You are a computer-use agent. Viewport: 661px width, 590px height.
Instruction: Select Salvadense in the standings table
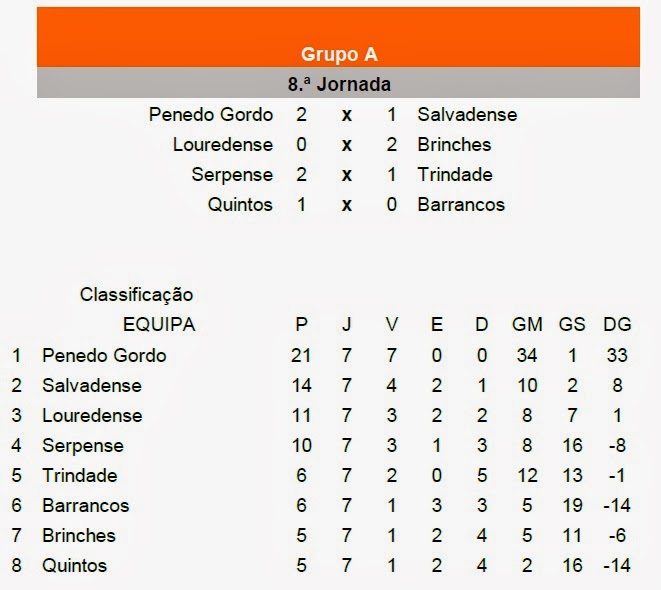pos(92,386)
